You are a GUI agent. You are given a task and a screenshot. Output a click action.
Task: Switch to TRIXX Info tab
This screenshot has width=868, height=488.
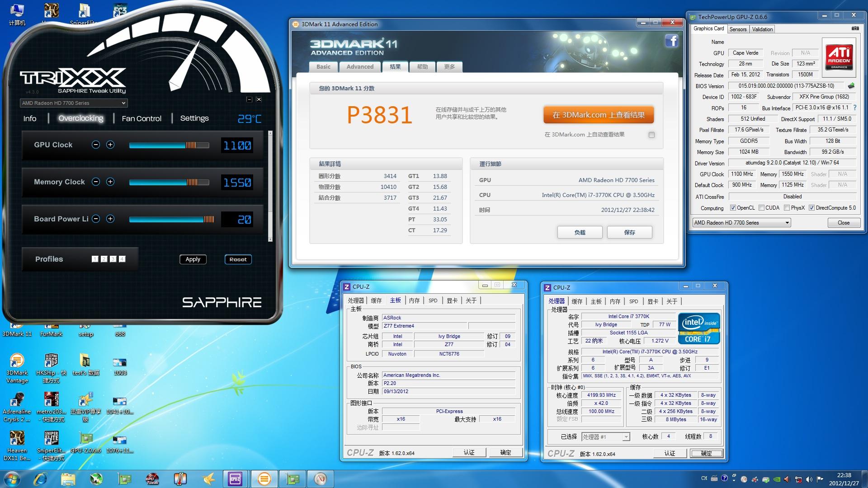pyautogui.click(x=30, y=118)
